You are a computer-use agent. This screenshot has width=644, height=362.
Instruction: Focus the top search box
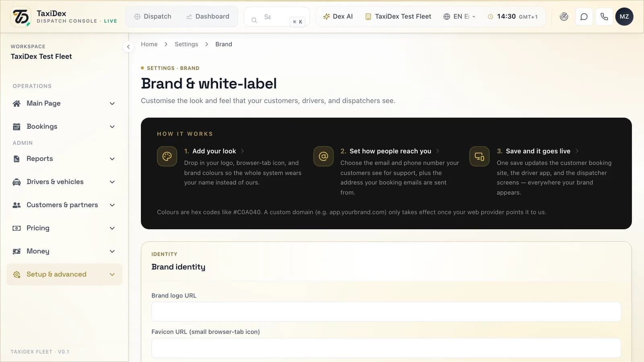277,17
